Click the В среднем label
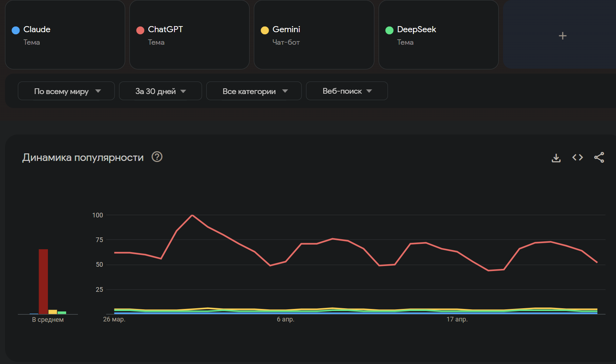 (48, 320)
